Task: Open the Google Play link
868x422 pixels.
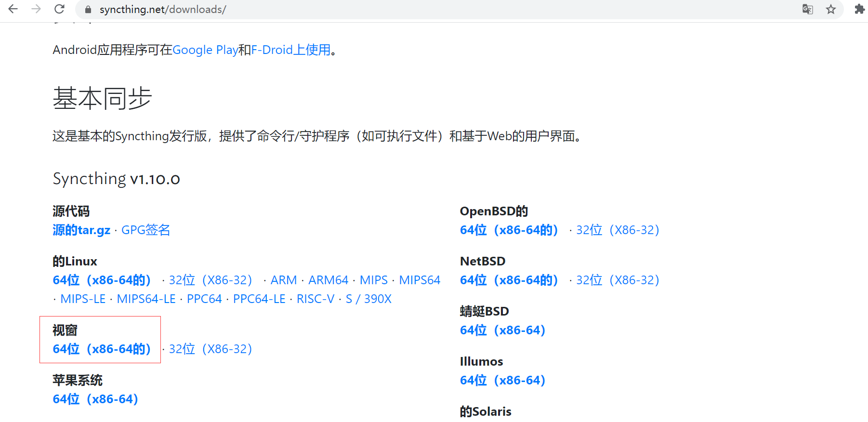Action: coord(205,50)
